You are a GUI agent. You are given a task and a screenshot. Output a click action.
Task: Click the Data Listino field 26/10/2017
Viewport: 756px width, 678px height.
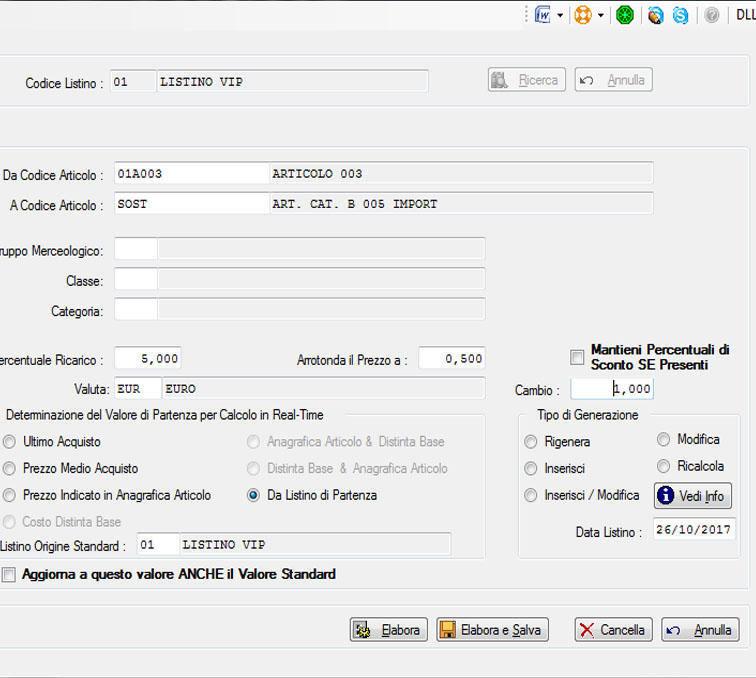click(x=694, y=529)
